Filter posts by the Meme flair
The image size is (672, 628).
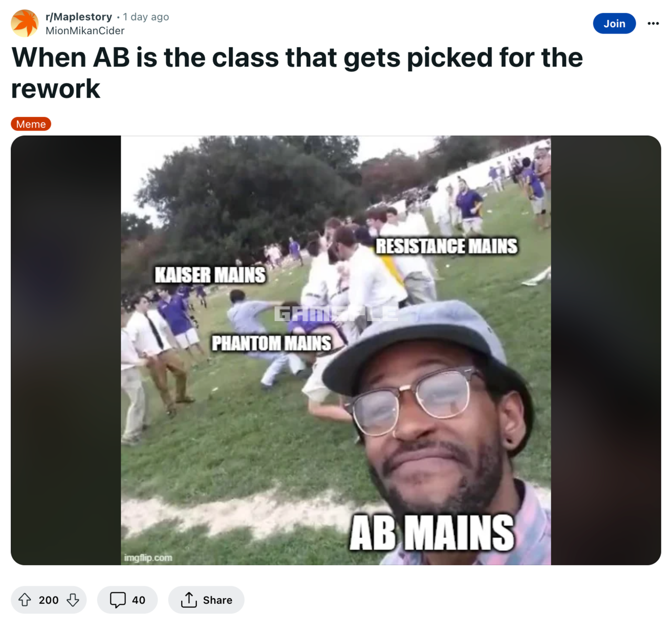tap(31, 124)
